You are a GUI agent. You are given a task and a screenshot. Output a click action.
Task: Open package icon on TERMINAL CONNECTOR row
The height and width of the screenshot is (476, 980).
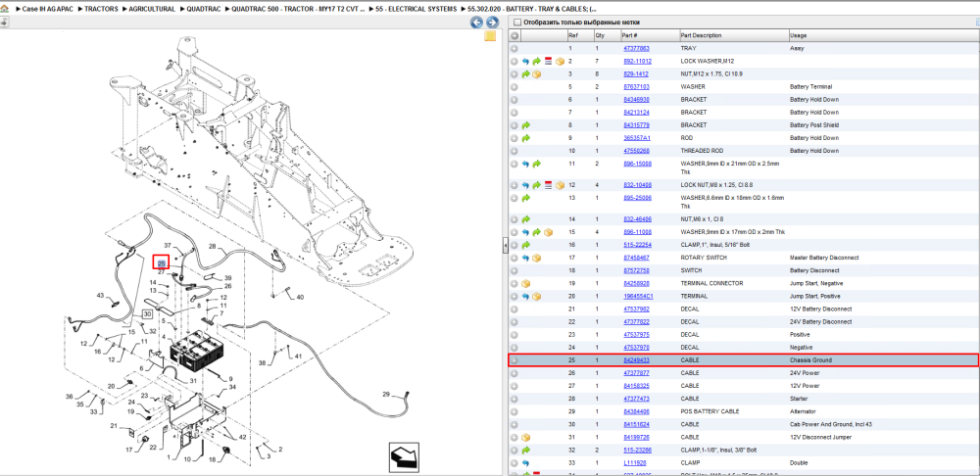point(525,284)
